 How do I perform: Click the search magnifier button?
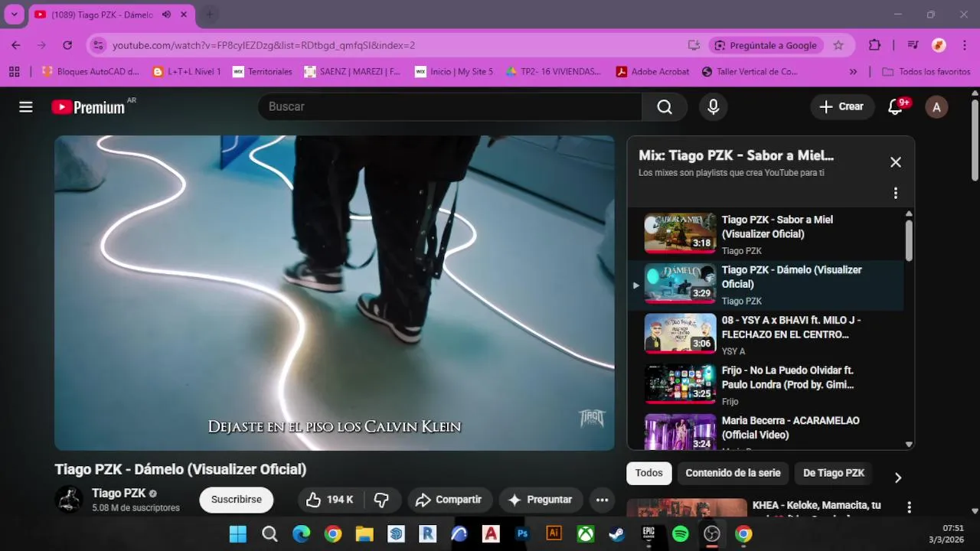point(665,107)
